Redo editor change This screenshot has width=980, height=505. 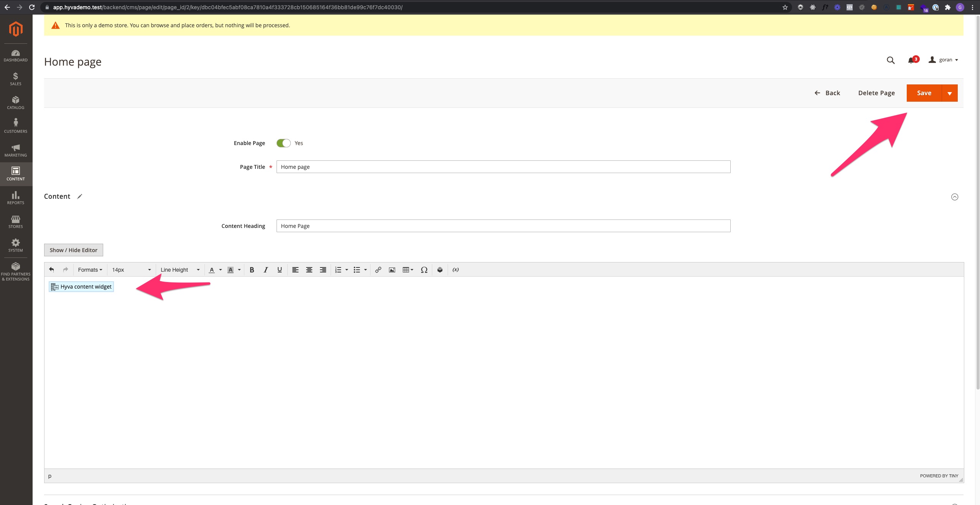point(66,270)
